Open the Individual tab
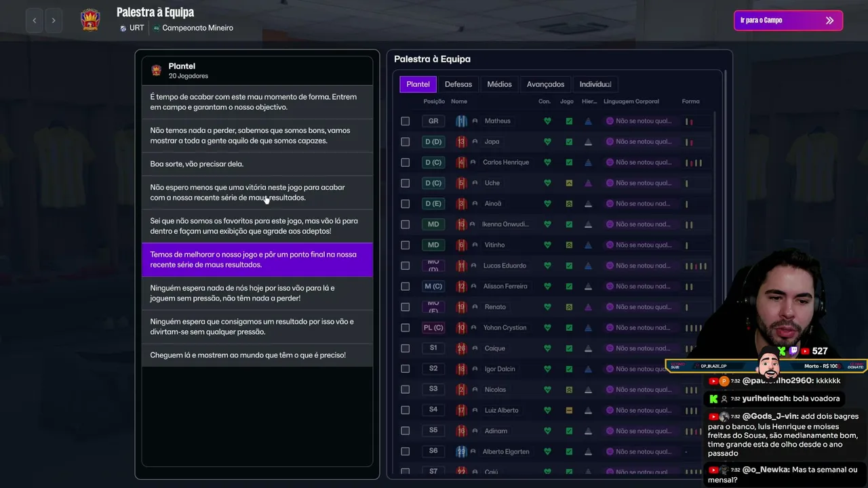Viewport: 868px width, 488px height. point(595,84)
